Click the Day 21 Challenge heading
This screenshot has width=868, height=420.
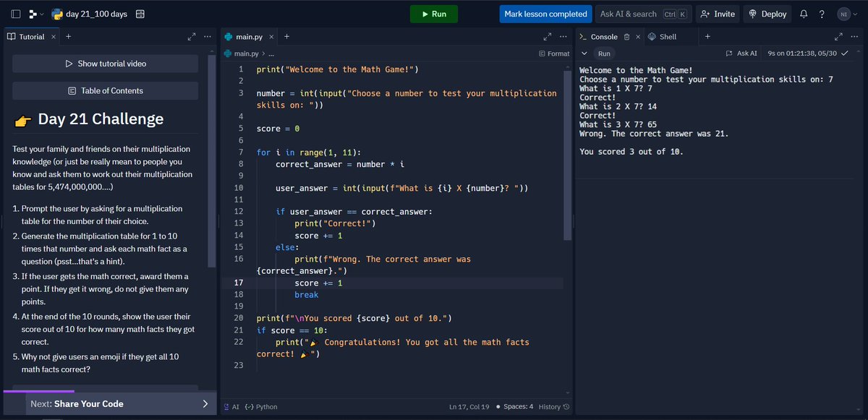click(x=101, y=119)
